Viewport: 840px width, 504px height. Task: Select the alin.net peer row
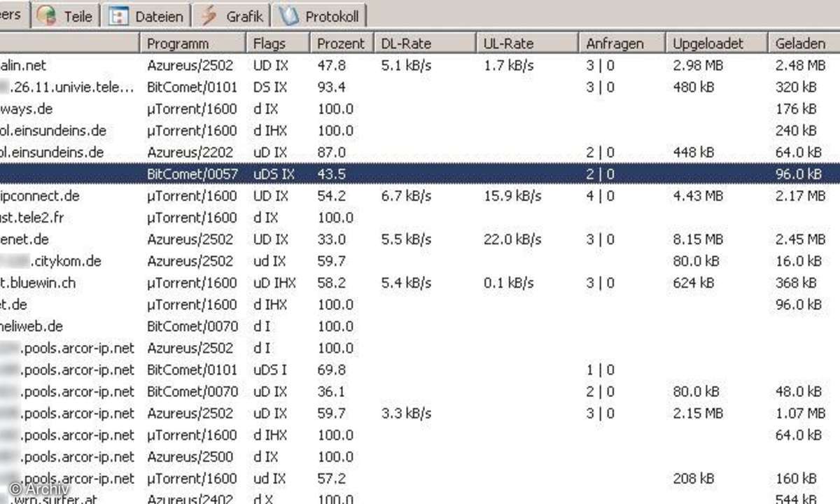click(x=420, y=65)
